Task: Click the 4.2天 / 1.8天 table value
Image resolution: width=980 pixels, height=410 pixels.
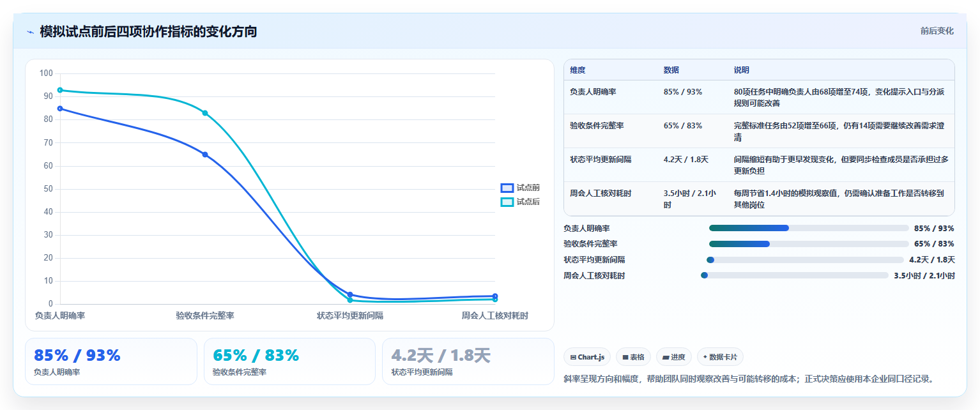Action: pos(686,160)
